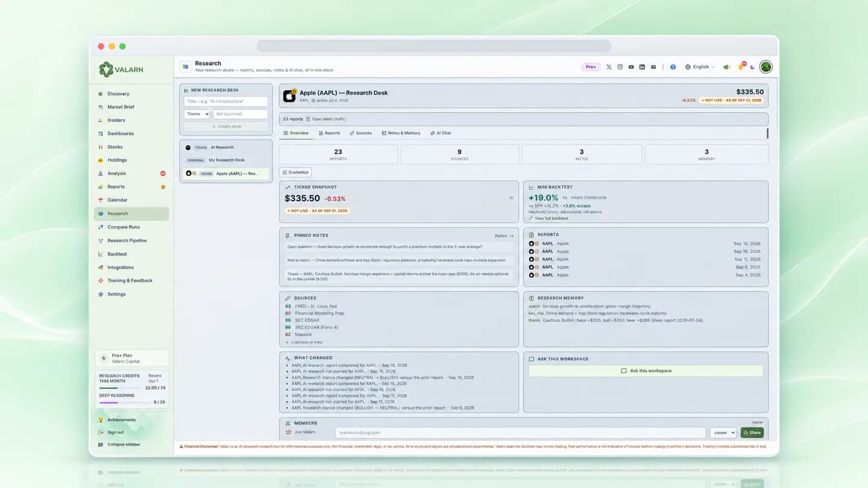Open Settings in the sidebar

pos(131,295)
